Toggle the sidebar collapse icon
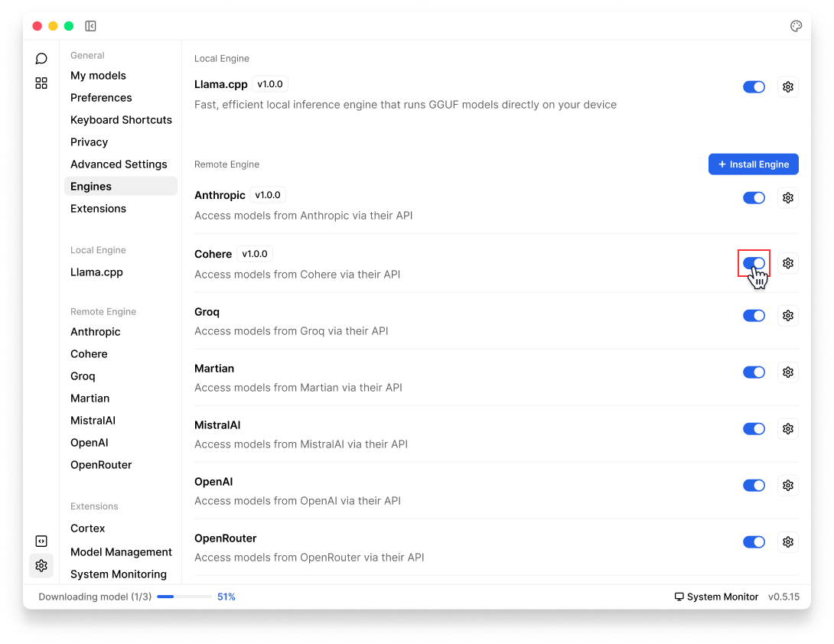The height and width of the screenshot is (644, 834). click(x=90, y=26)
